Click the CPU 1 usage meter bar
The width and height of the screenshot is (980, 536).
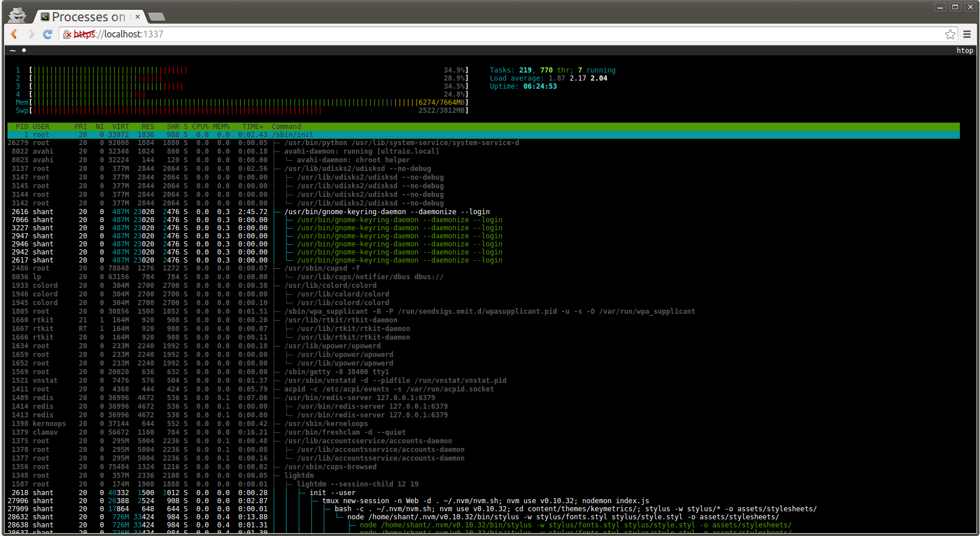pos(249,70)
